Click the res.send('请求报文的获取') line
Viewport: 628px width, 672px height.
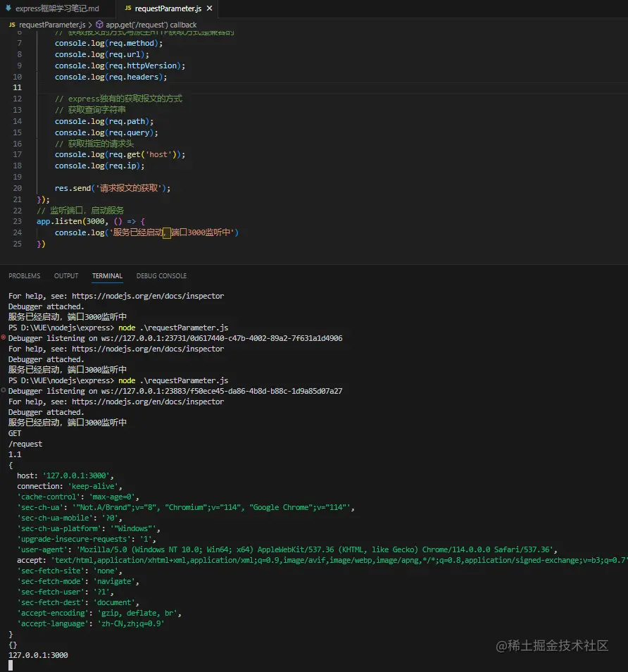click(x=112, y=188)
